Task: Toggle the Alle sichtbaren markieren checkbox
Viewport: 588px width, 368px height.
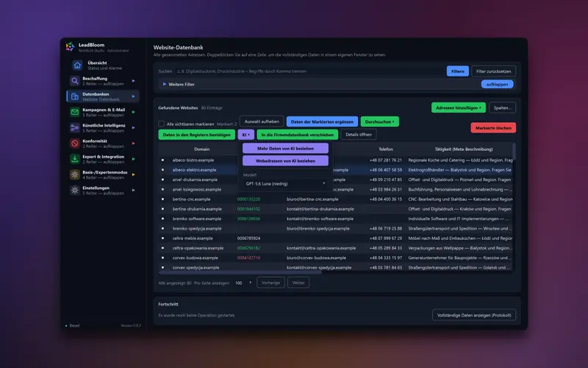Action: (161, 124)
